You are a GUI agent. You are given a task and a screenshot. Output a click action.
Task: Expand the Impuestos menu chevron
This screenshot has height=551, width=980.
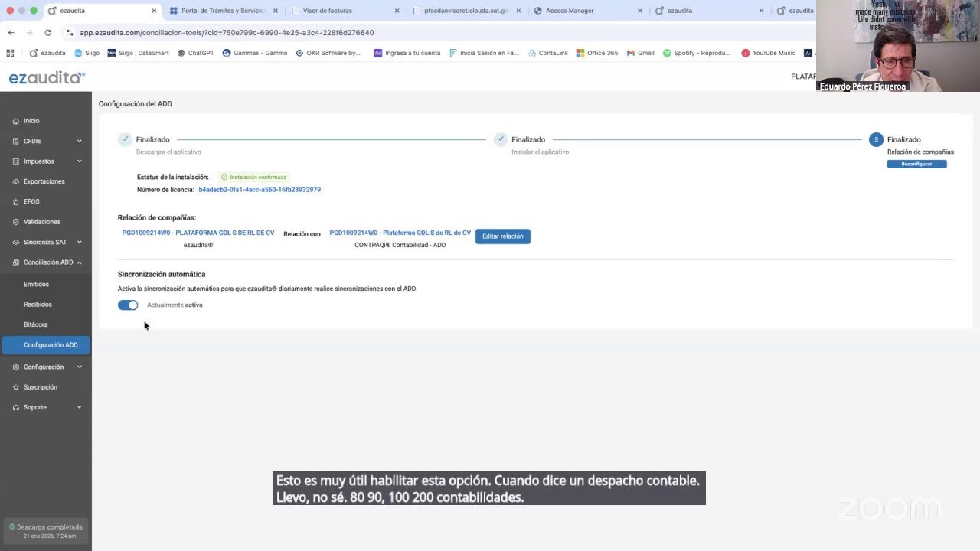[80, 161]
